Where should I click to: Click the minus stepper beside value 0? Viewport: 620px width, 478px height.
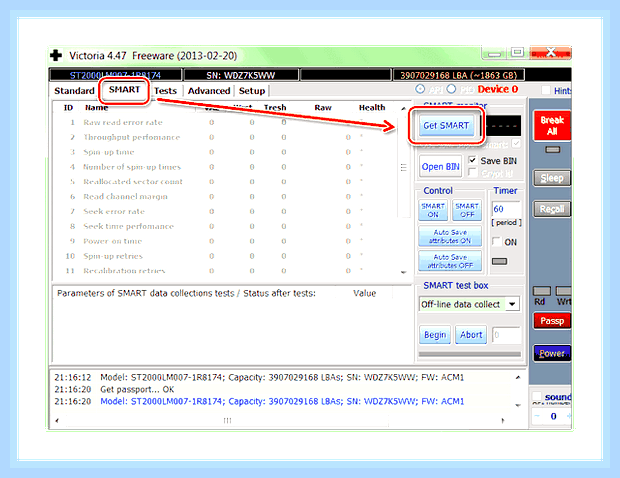537,416
